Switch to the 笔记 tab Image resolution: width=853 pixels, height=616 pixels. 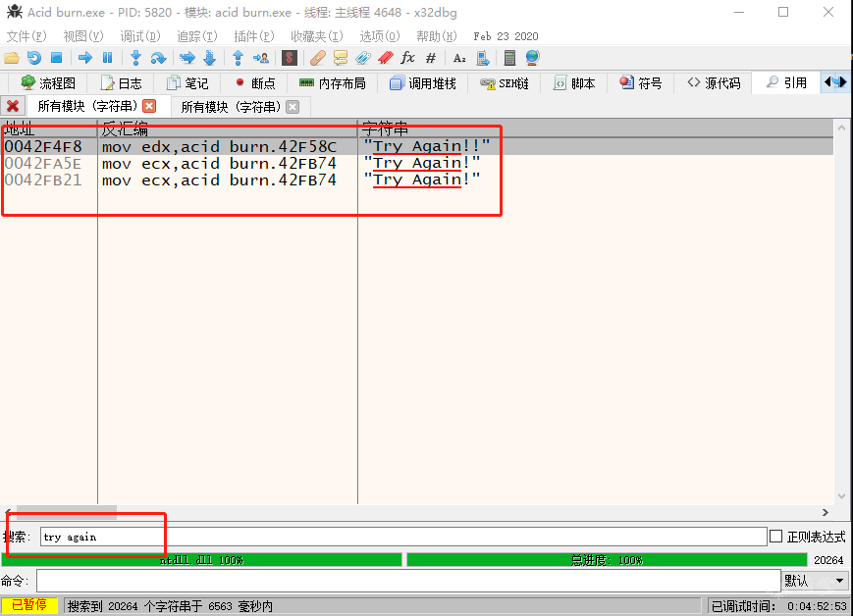187,83
